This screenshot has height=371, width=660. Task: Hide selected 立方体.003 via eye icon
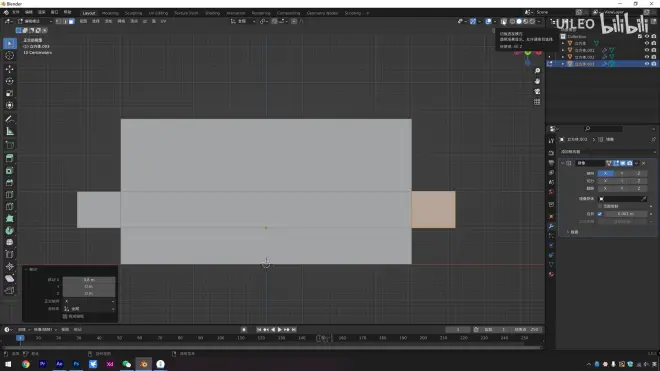point(647,64)
